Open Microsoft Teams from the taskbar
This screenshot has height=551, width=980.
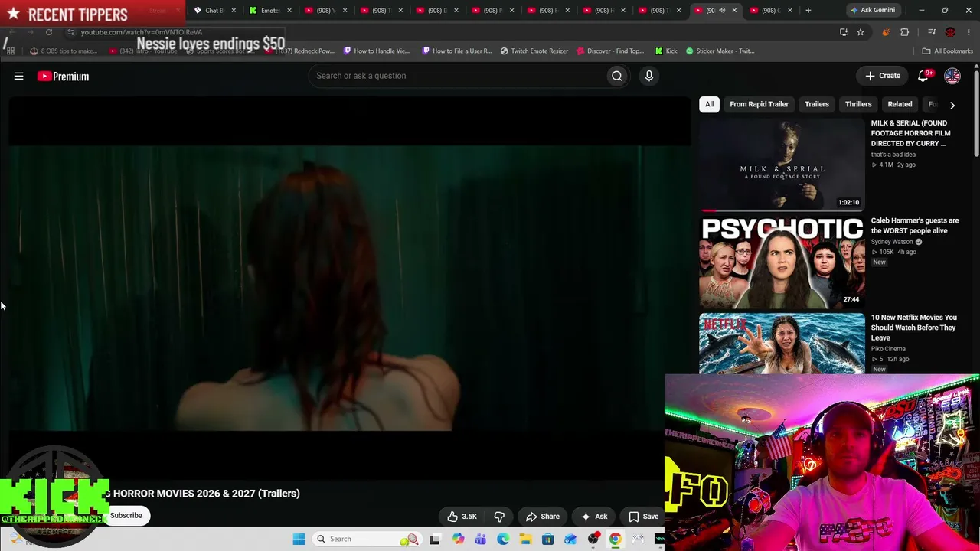coord(480,539)
